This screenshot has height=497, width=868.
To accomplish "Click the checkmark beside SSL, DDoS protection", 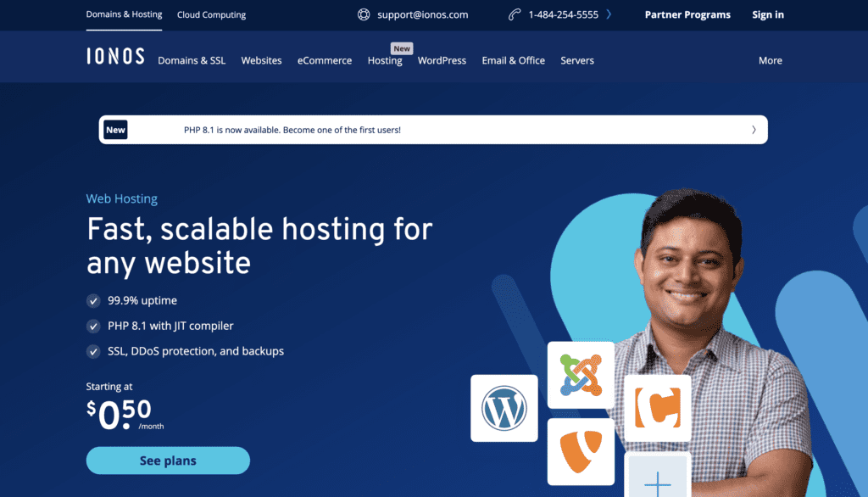I will pyautogui.click(x=92, y=351).
